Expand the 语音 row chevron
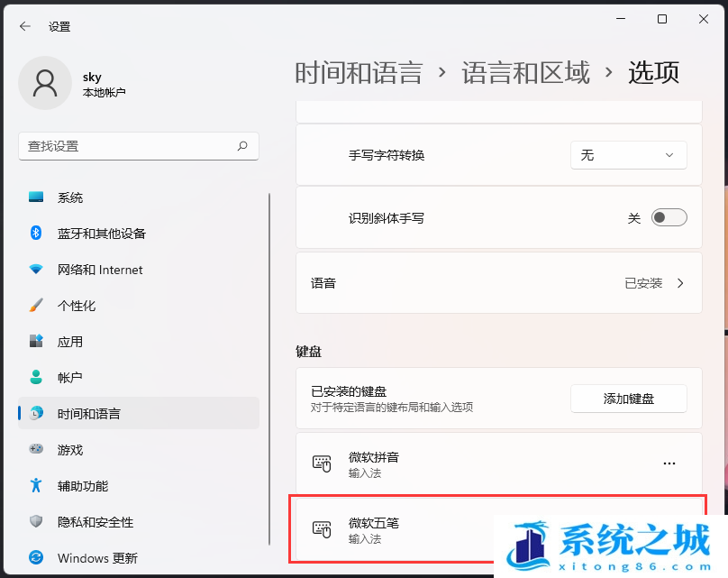 [x=680, y=283]
